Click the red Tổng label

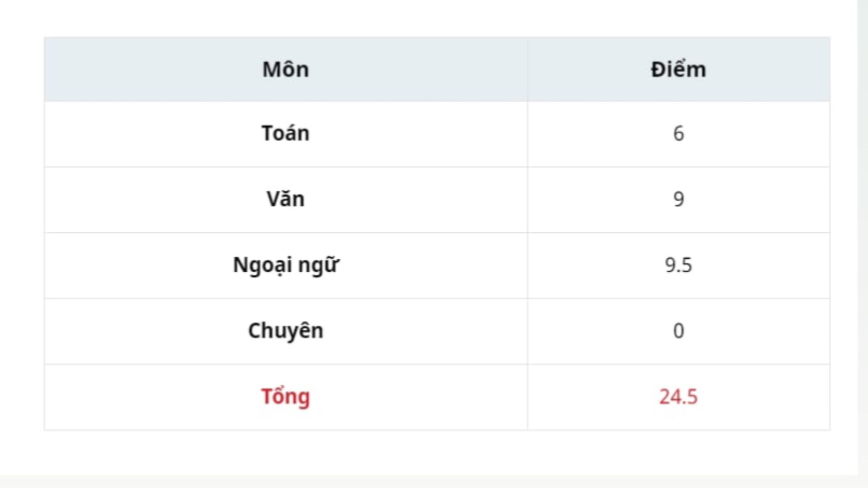[285, 397]
